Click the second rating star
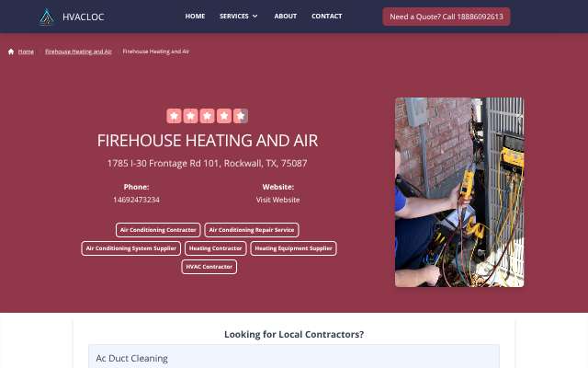This screenshot has height=368, width=588. (x=190, y=116)
